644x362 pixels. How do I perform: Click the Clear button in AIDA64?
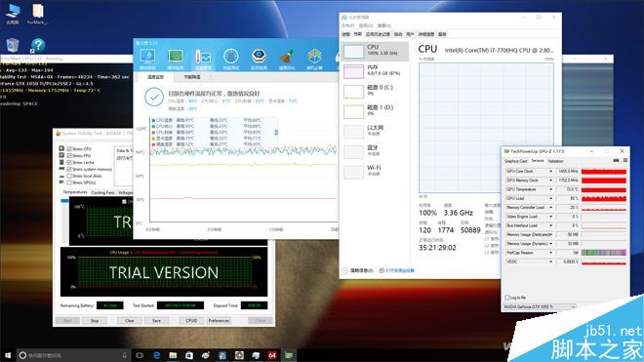[x=130, y=320]
